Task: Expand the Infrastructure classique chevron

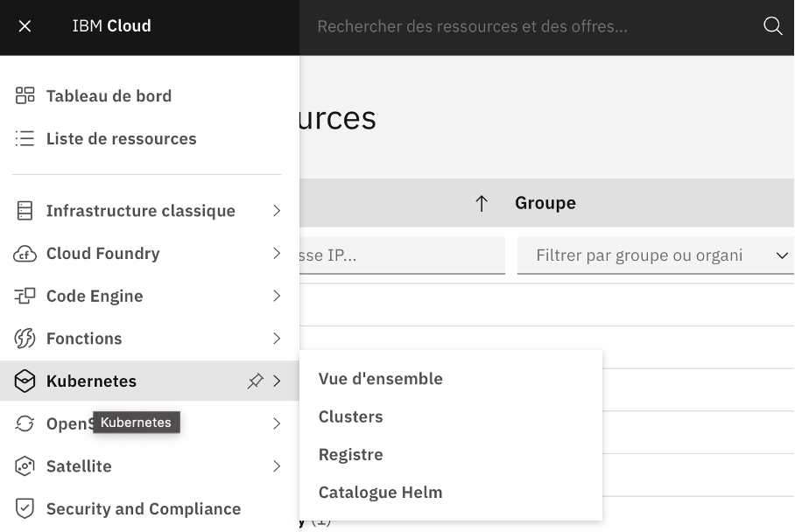Action: 277,211
